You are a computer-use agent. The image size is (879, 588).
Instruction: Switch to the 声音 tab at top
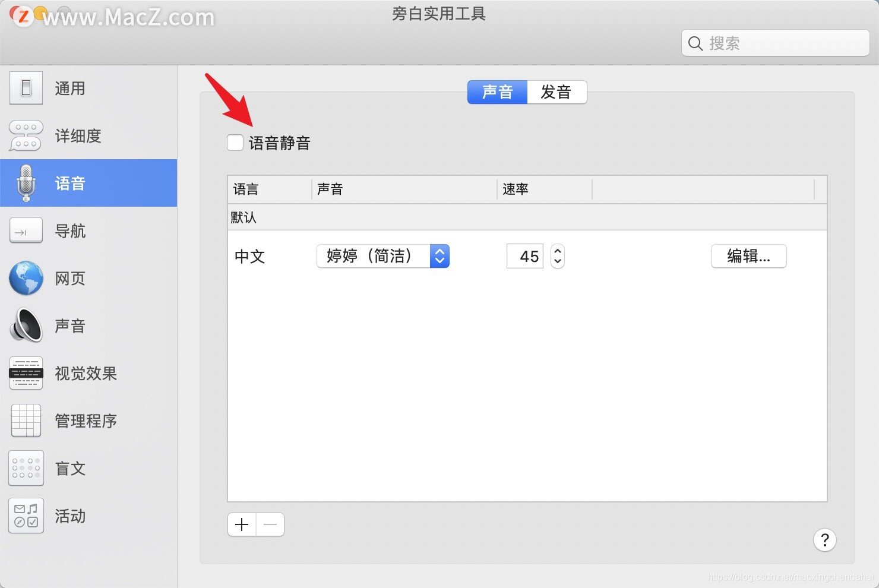pos(497,92)
